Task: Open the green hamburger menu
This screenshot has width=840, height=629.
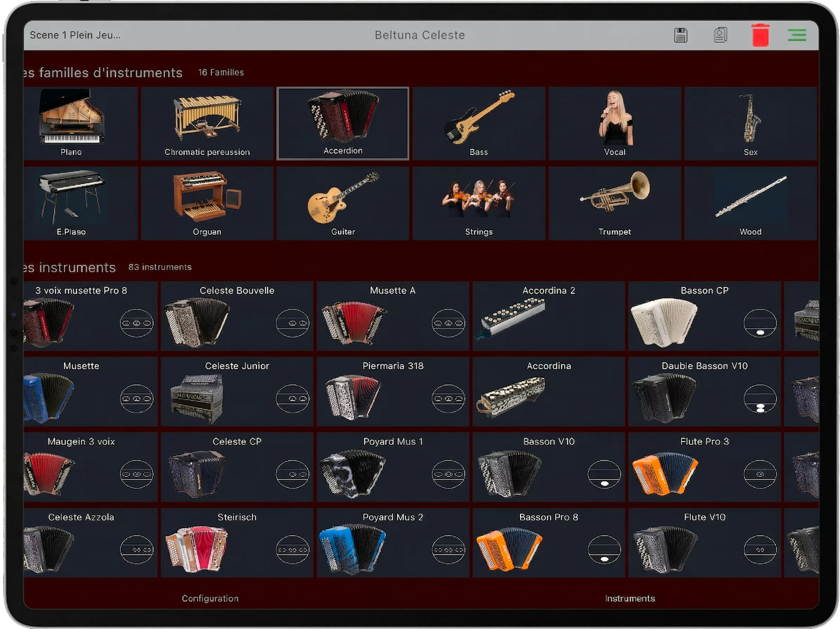Action: point(797,35)
